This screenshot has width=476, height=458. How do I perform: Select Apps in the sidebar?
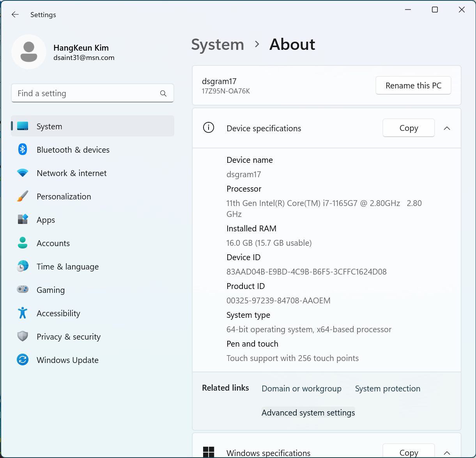click(x=92, y=220)
